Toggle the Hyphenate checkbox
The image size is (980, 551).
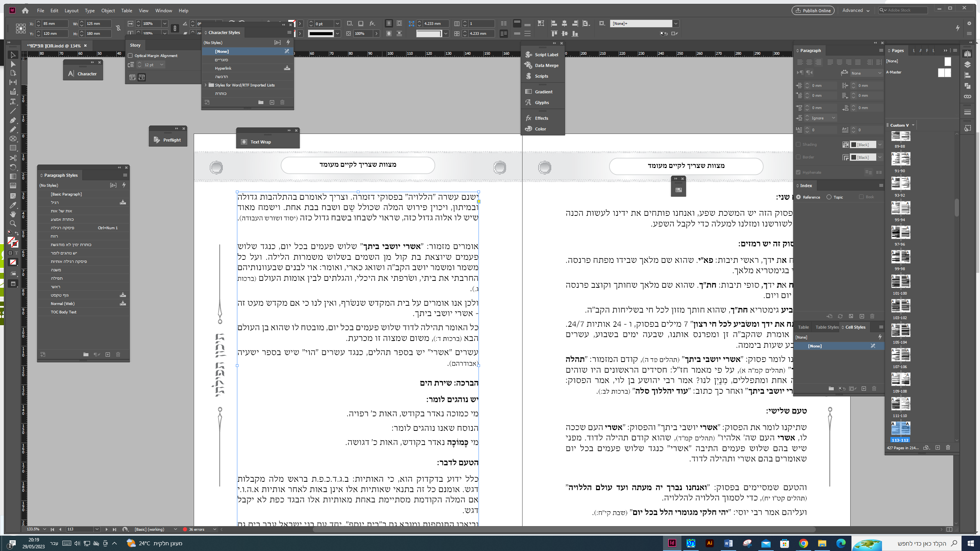pos(799,173)
